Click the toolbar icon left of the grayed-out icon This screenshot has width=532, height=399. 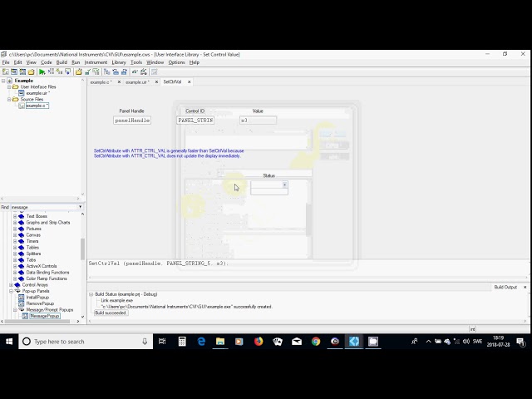point(144,72)
